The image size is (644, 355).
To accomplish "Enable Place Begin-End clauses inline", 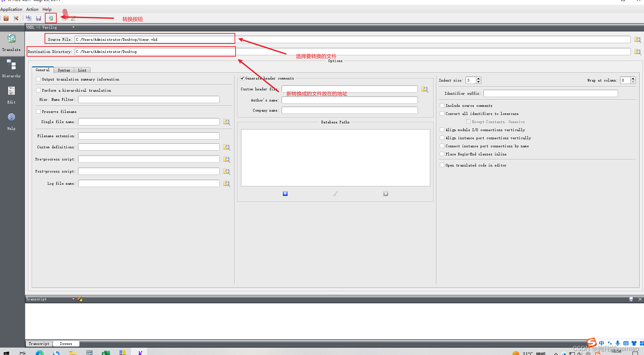I will (442, 154).
